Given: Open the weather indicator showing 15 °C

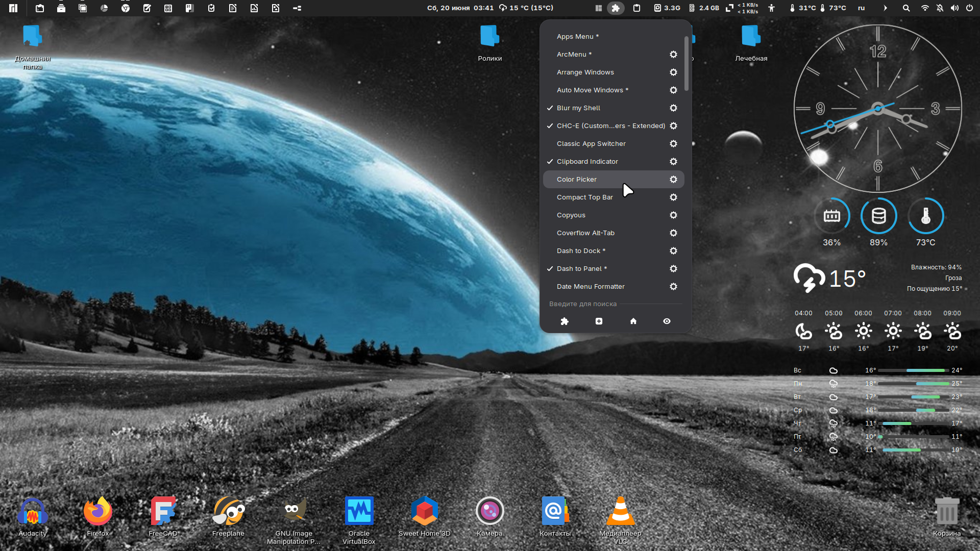Looking at the screenshot, I should (x=526, y=8).
